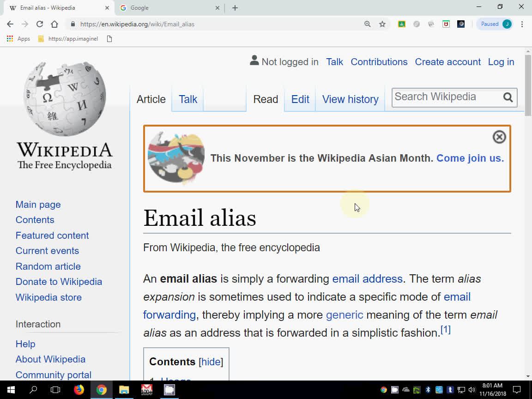This screenshot has height=399, width=532.
Task: Open the Paused sync profile menu
Action: coord(495,24)
